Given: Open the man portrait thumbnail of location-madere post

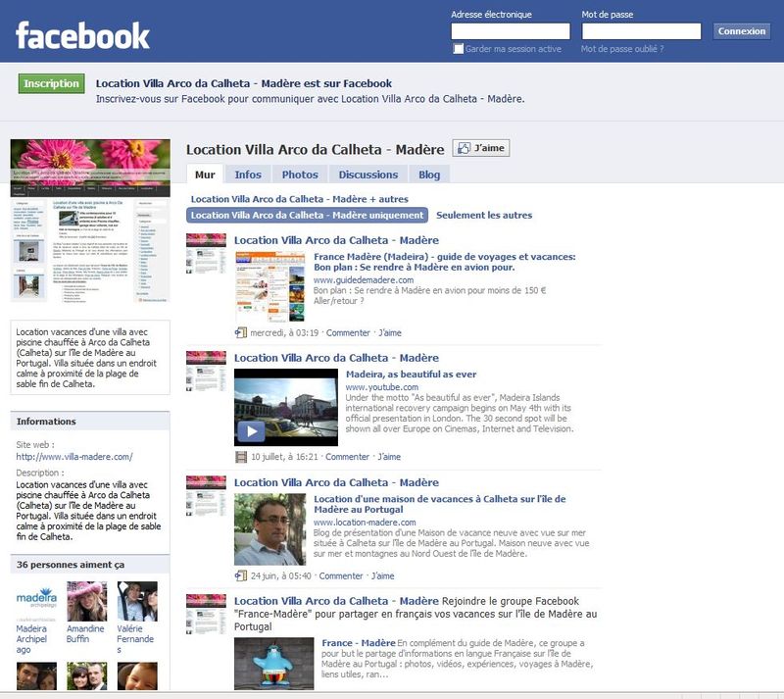Looking at the screenshot, I should pyautogui.click(x=270, y=529).
